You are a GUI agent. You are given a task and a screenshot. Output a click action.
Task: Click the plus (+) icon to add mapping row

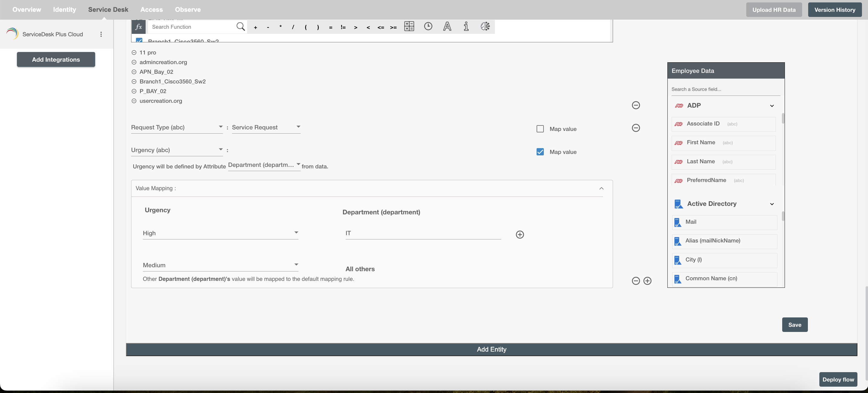pyautogui.click(x=520, y=234)
